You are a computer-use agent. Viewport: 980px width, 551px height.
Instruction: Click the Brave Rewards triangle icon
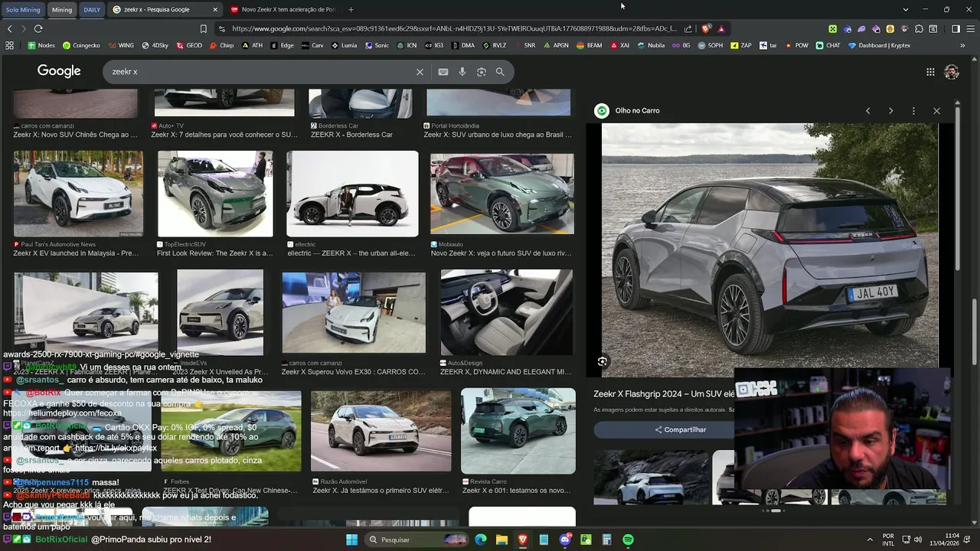pos(721,29)
